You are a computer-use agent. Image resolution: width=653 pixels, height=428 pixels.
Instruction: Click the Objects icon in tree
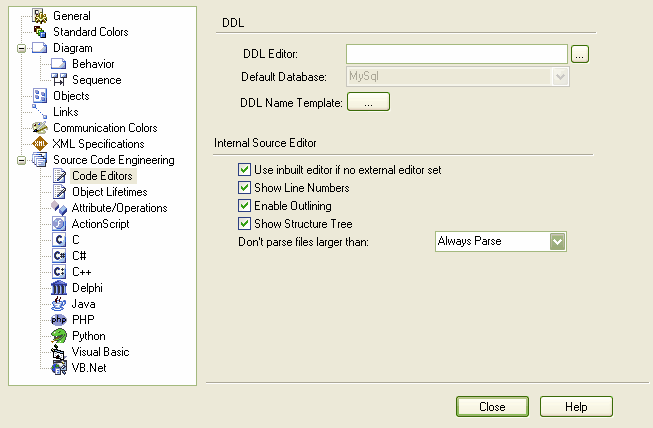pos(40,96)
